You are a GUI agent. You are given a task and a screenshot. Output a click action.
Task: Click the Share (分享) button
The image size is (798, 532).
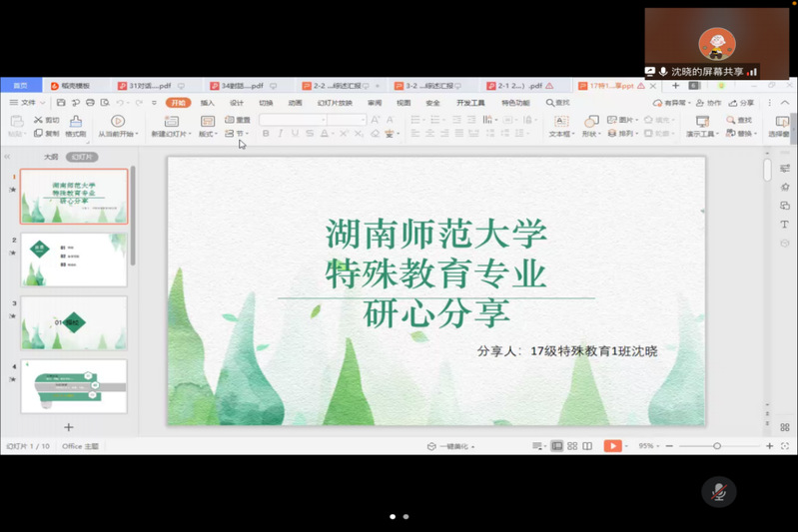point(741,103)
